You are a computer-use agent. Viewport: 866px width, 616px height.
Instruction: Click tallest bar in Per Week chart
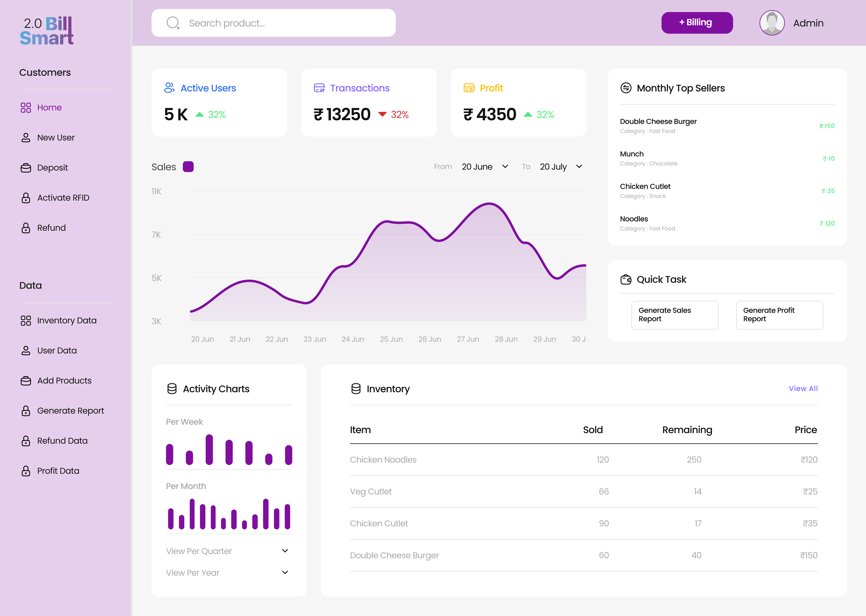click(209, 450)
